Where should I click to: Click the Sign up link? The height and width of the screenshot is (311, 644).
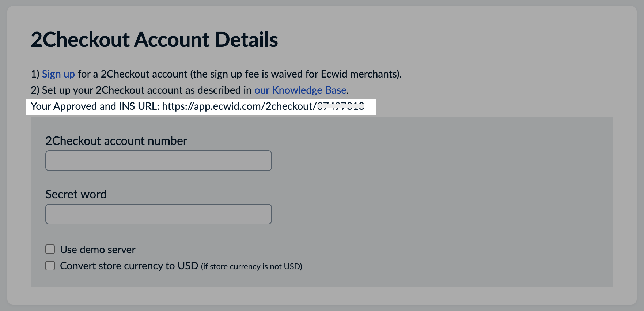[58, 74]
